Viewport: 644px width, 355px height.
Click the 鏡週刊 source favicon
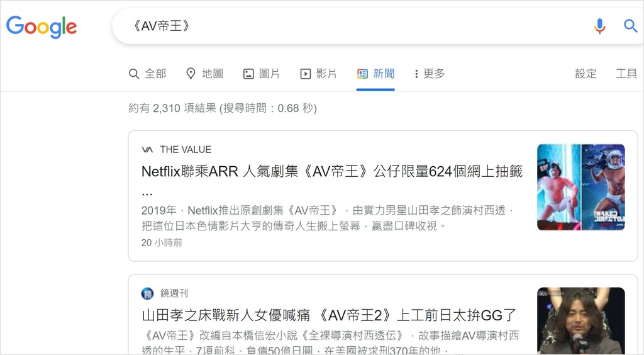[147, 293]
